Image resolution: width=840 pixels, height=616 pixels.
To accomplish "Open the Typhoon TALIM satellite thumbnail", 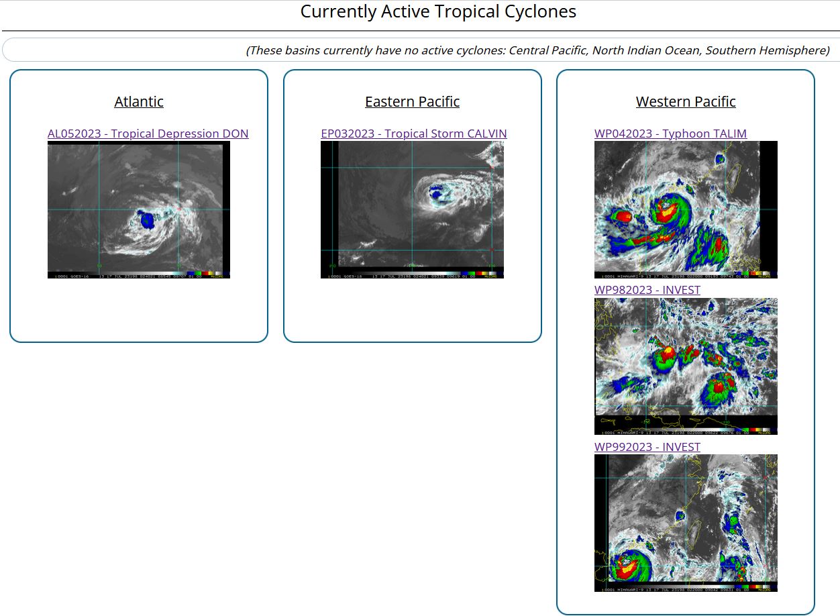I will point(686,209).
